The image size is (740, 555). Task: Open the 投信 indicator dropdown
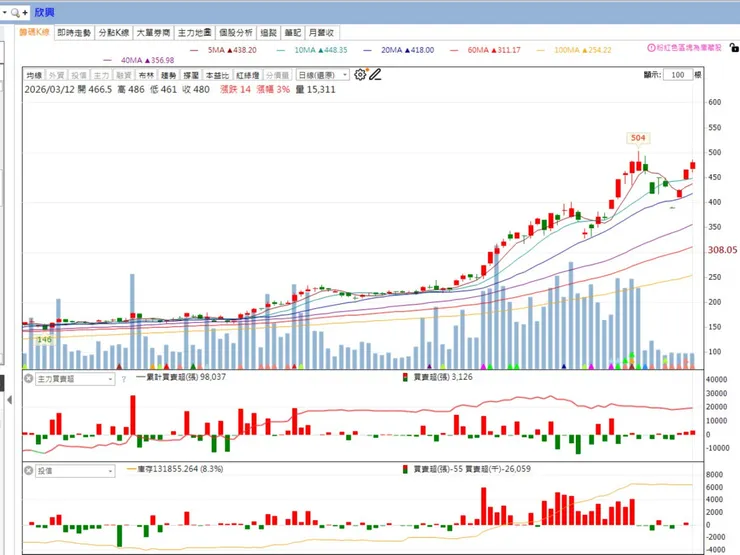tap(75, 471)
